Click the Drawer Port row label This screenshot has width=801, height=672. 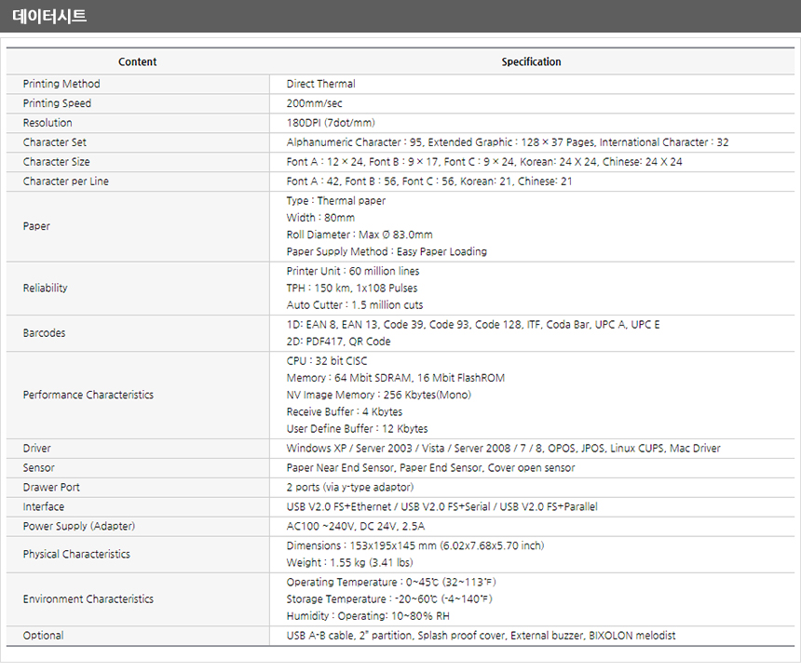point(51,487)
